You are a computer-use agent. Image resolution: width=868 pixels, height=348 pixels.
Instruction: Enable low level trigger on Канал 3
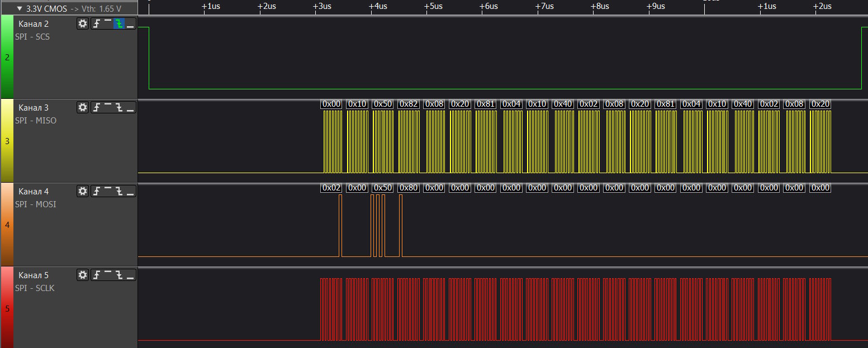[x=130, y=107]
